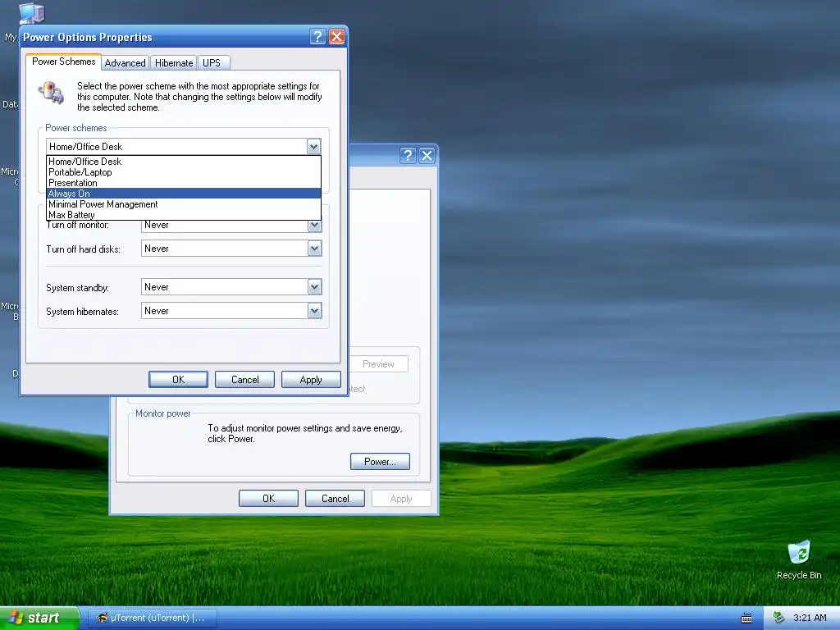Click Cancel in the background Display window
Screen dimensions: 840x630
pos(335,498)
